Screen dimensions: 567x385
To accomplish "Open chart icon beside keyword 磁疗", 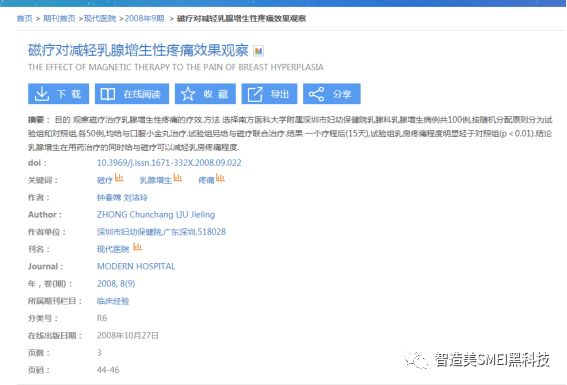I will point(119,177).
